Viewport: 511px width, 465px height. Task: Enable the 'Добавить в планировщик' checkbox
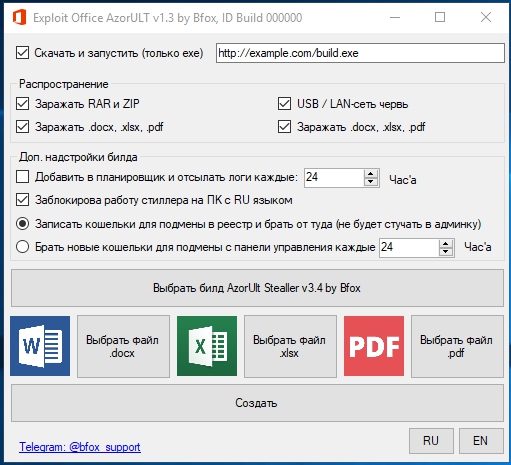tap(22, 177)
